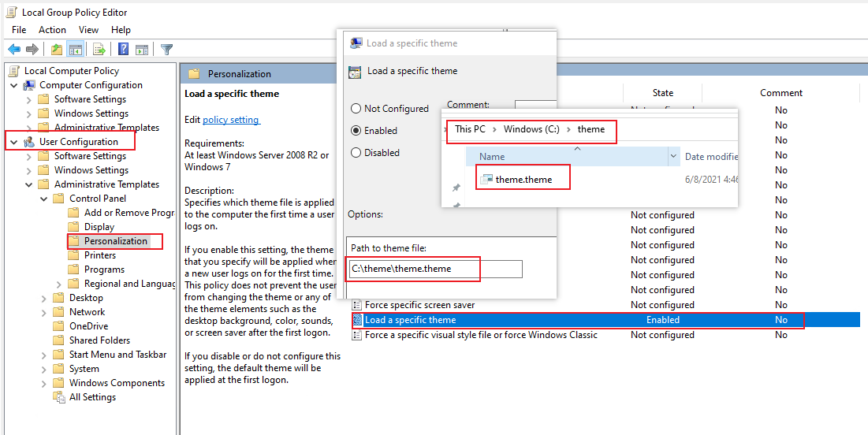
Task: Open the Help menu
Action: pyautogui.click(x=121, y=30)
